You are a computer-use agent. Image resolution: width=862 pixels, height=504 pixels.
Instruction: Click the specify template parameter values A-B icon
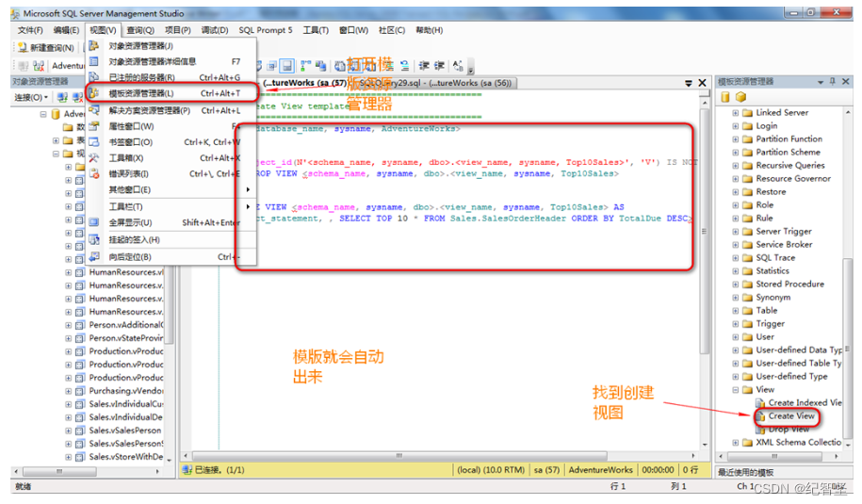(458, 66)
